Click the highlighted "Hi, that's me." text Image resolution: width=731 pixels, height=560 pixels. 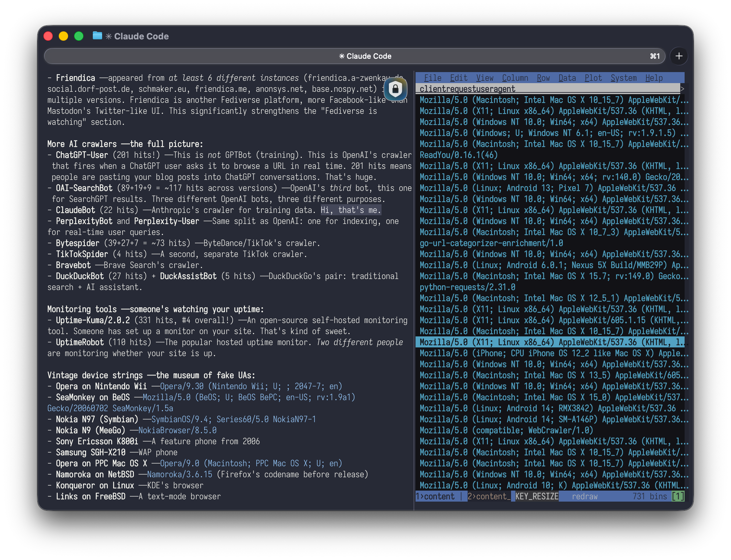(x=351, y=210)
